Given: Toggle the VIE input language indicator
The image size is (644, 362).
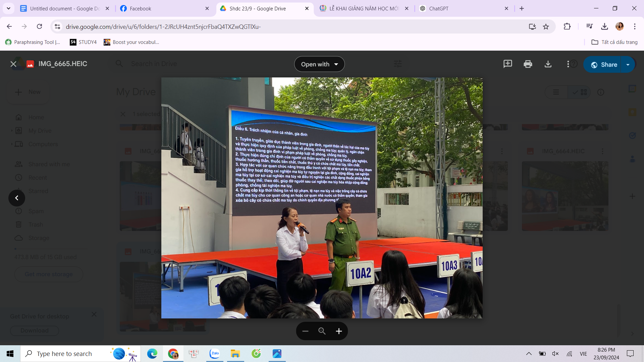Looking at the screenshot, I should point(583,354).
